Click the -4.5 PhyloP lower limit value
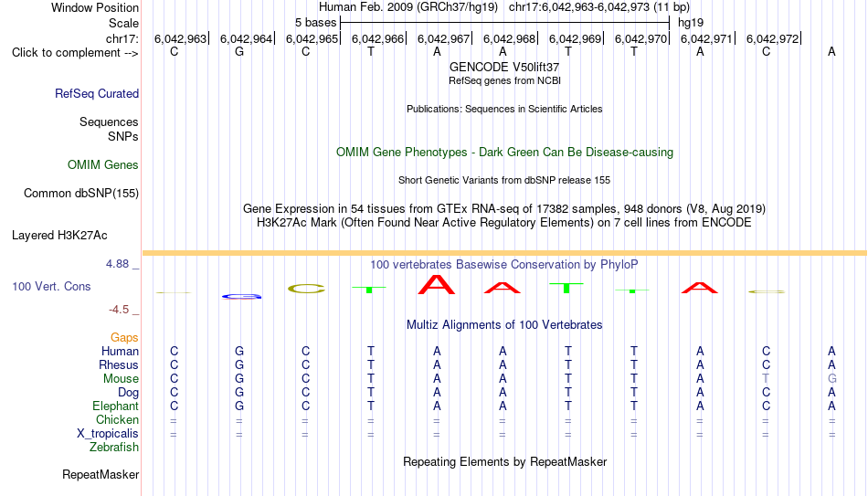Image resolution: width=868 pixels, height=496 pixels. point(119,310)
